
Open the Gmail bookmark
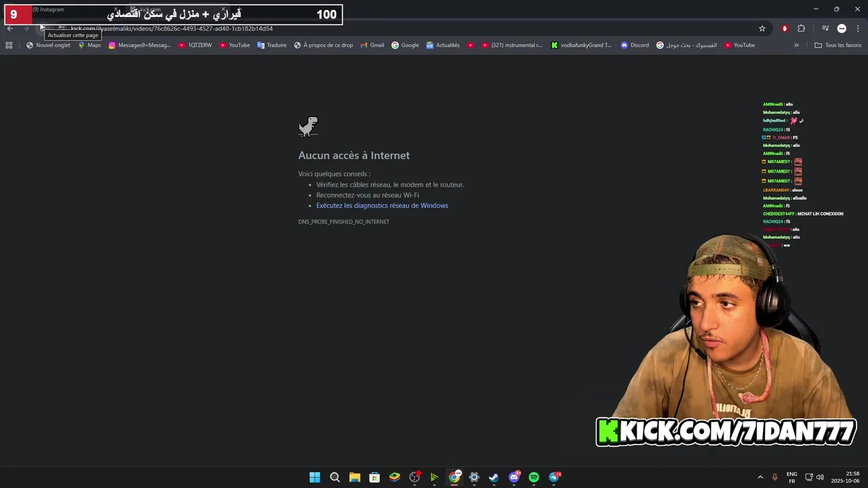[x=372, y=45]
